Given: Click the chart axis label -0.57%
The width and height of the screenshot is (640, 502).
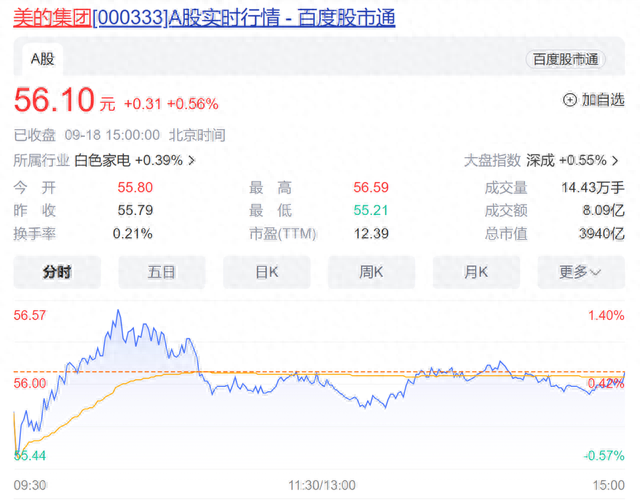Looking at the screenshot, I should (x=604, y=455).
